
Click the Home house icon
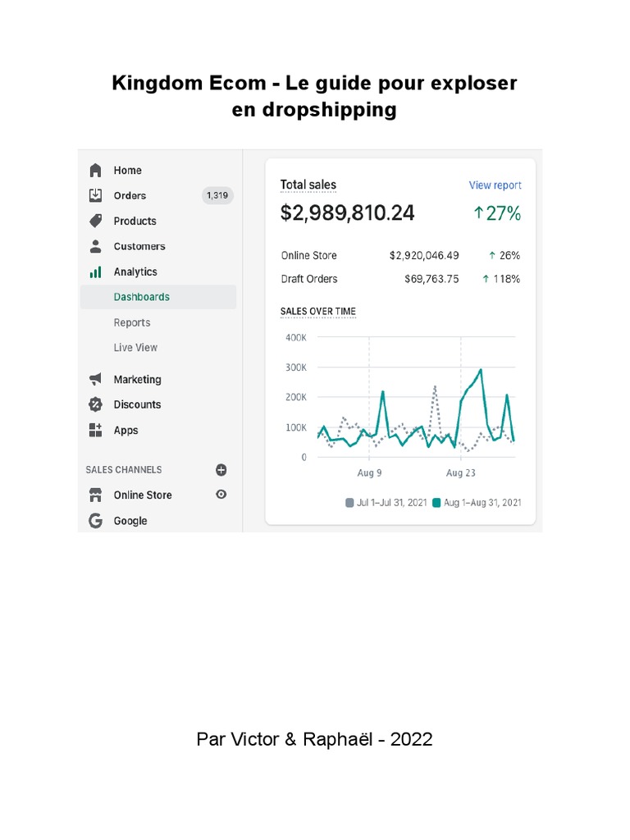(x=96, y=170)
